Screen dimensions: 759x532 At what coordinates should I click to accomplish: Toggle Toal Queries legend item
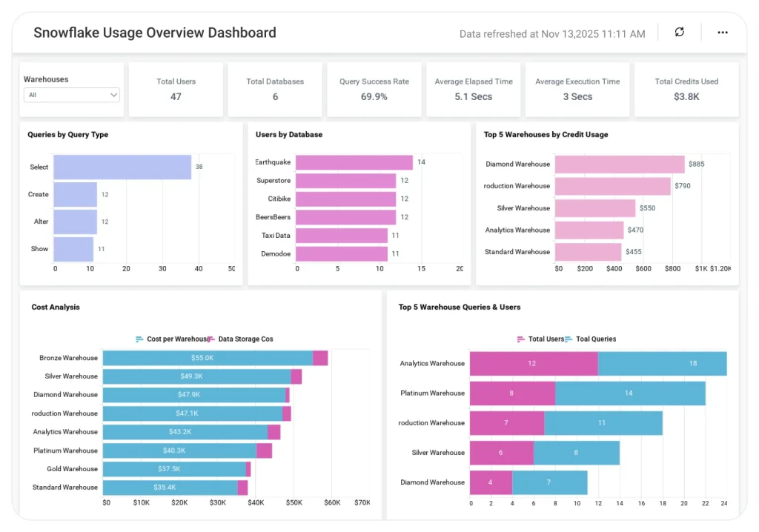coord(591,339)
